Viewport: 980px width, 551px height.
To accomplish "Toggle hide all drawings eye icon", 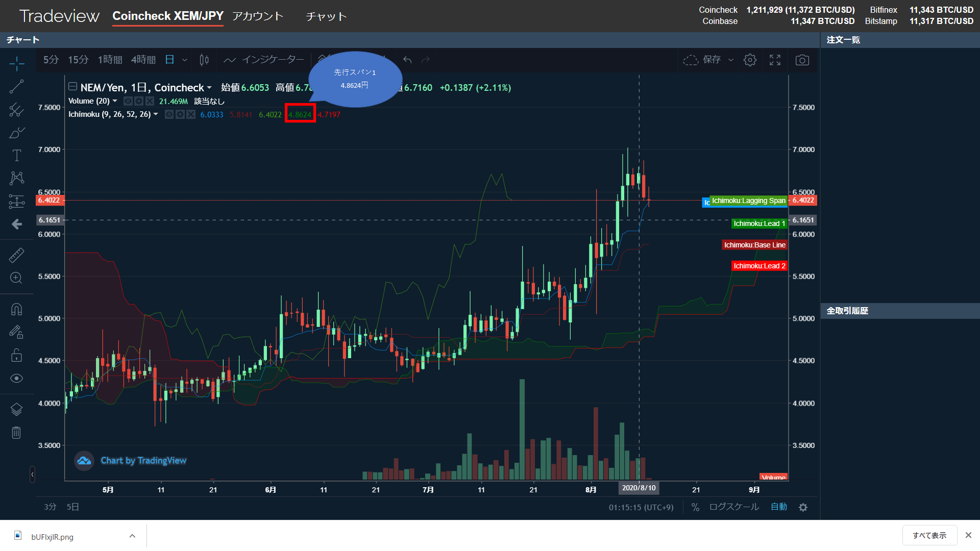I will [16, 378].
